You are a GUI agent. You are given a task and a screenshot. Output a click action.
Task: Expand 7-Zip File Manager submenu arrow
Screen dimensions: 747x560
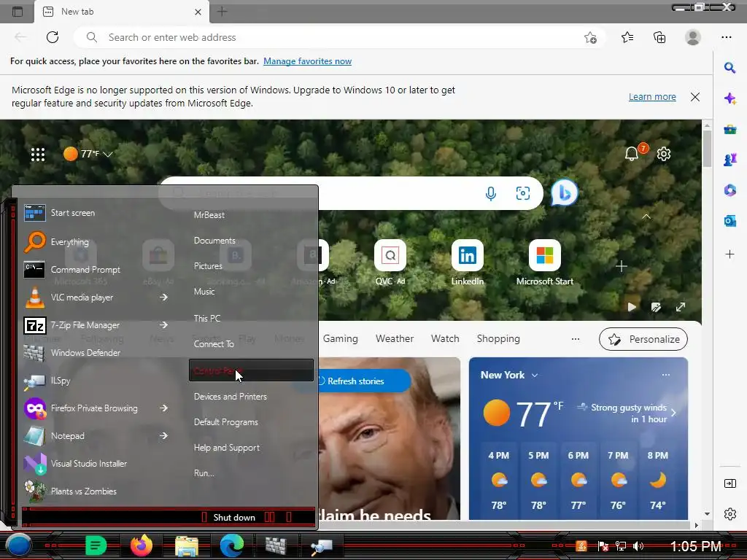[163, 324]
